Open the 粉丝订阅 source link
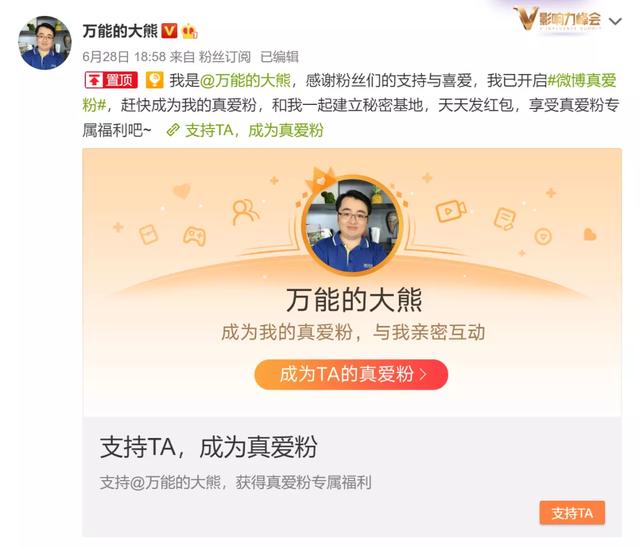This screenshot has width=640, height=547. tap(224, 57)
